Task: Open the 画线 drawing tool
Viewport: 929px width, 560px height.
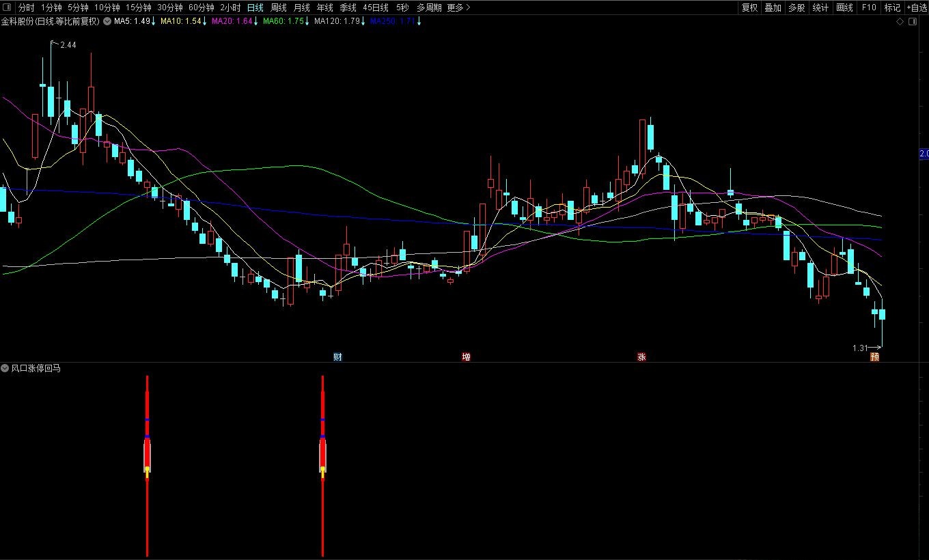Action: click(x=845, y=8)
